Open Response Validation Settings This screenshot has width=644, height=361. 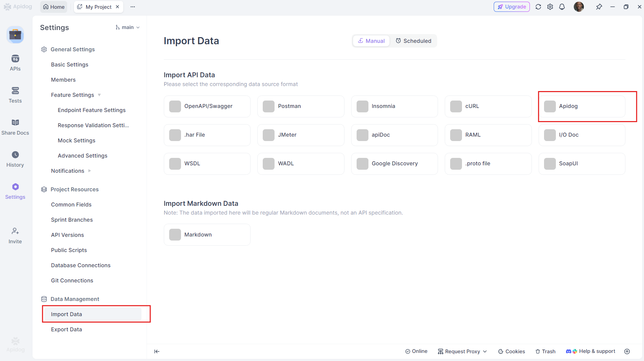93,125
